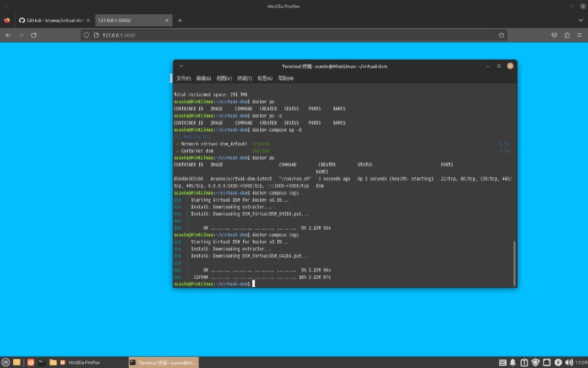588x368 pixels.
Task: Click container ID 856dde305c80
Action: point(189,179)
